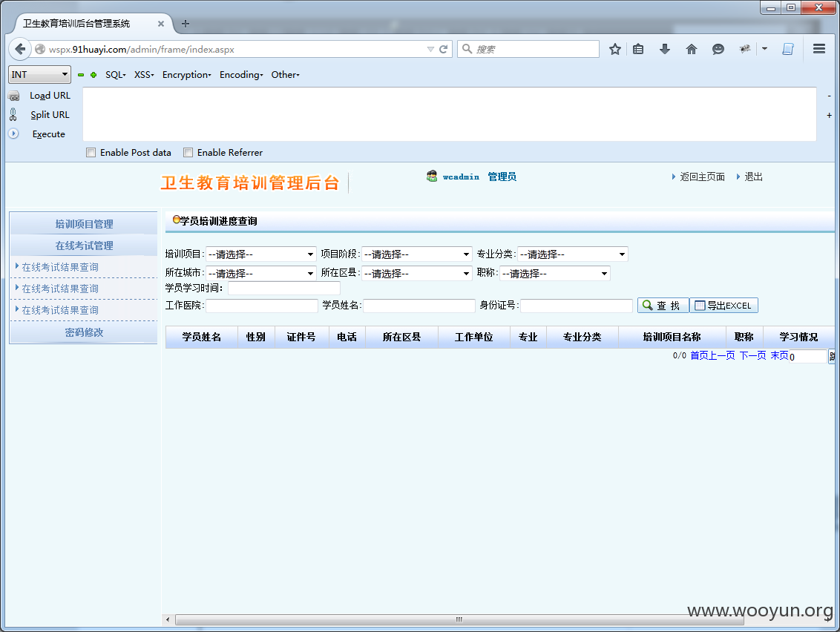Open 所在区县 dropdown
This screenshot has height=632, width=840.
417,274
